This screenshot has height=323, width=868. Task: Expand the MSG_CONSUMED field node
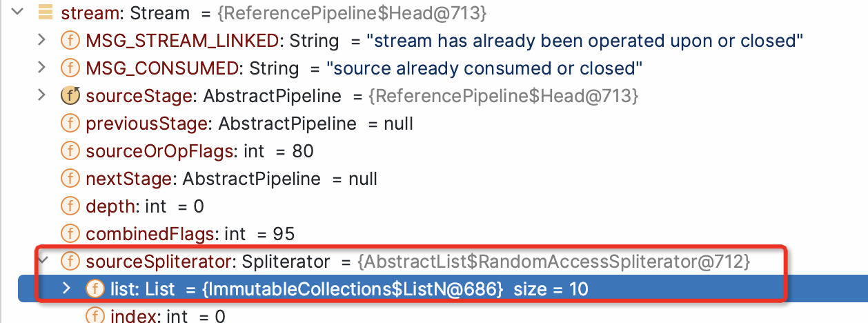coord(41,68)
